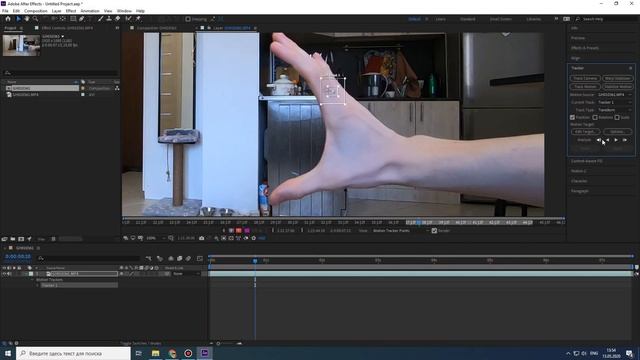Viewport: 640px width, 360px height.
Task: Select the Hand tool
Action: coord(27,19)
